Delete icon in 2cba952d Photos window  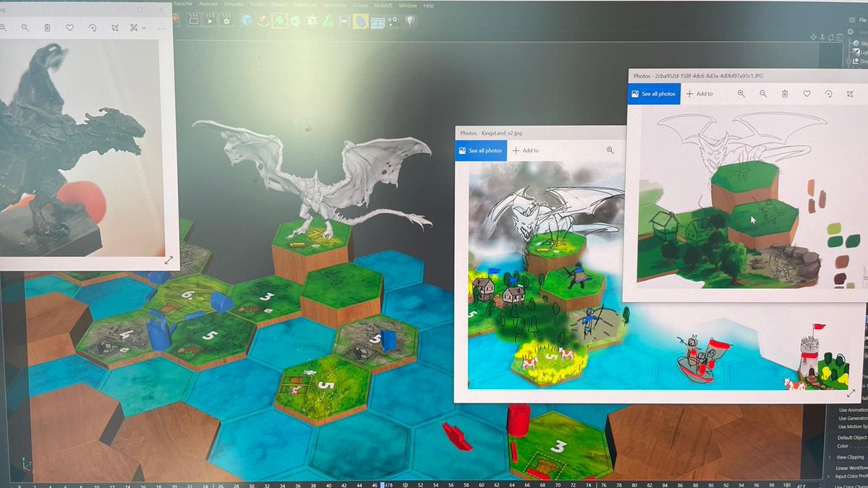(785, 93)
